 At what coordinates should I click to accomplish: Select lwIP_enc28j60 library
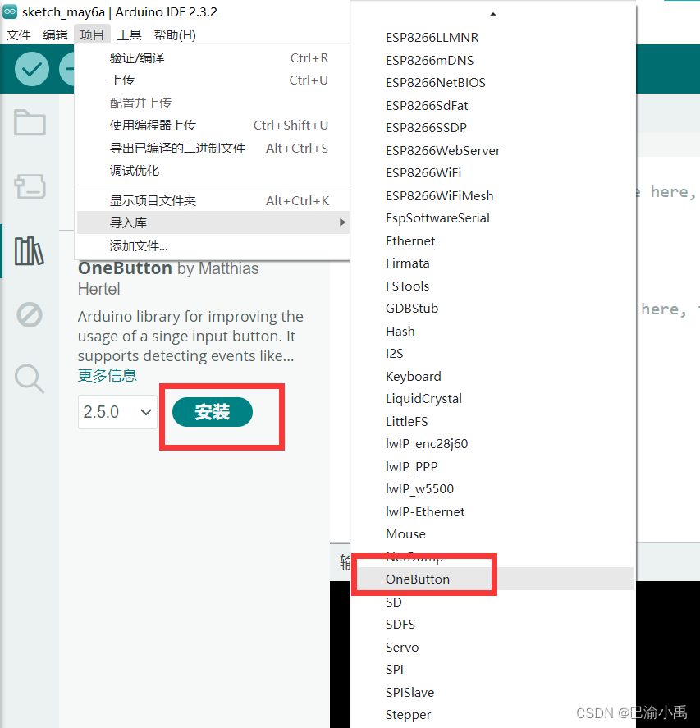(493, 444)
